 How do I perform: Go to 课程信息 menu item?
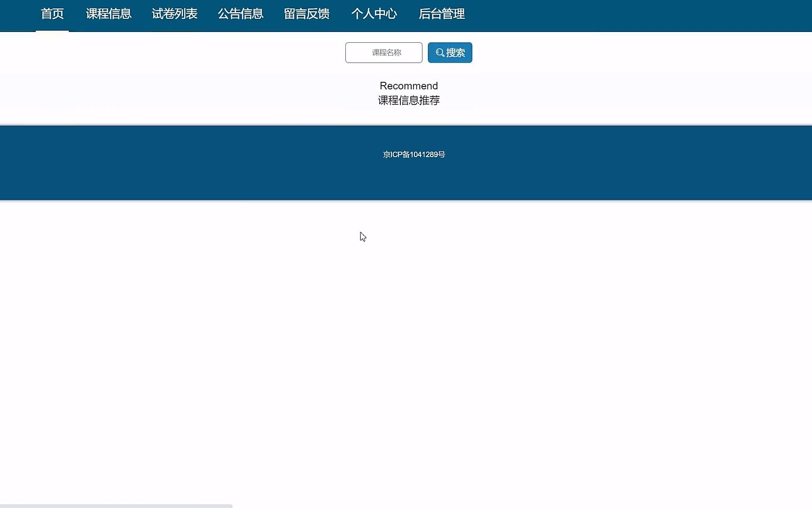click(109, 14)
